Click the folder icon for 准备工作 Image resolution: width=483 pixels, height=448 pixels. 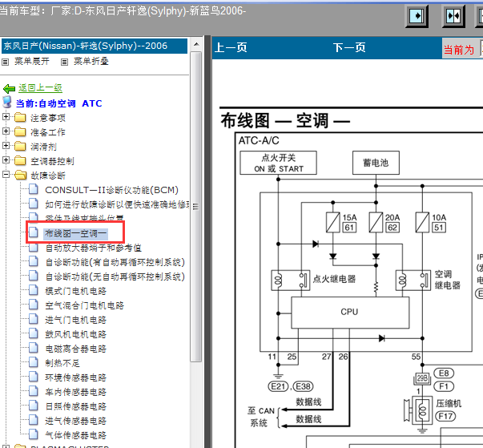point(20,131)
